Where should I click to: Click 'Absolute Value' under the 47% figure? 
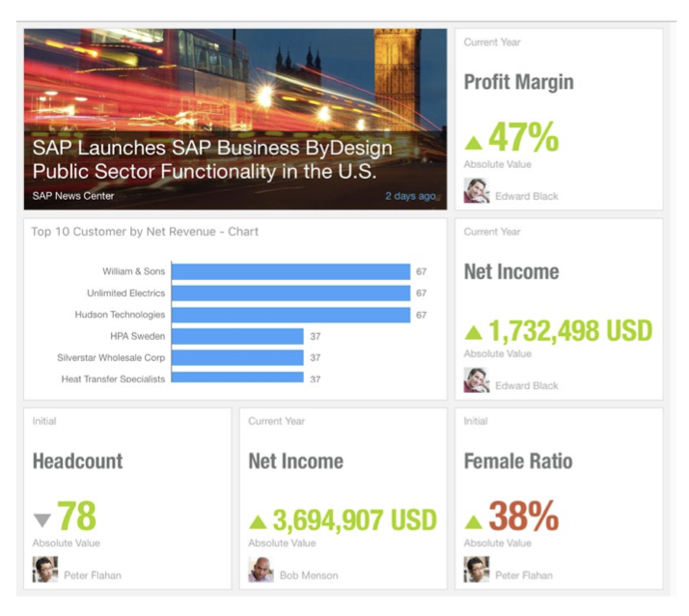tap(497, 164)
